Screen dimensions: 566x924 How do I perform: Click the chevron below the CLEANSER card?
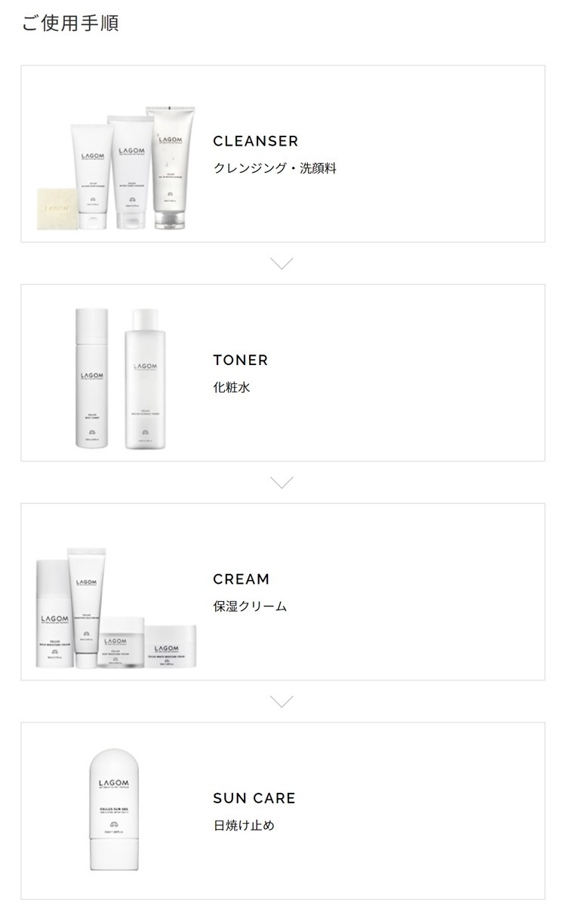coord(281,263)
